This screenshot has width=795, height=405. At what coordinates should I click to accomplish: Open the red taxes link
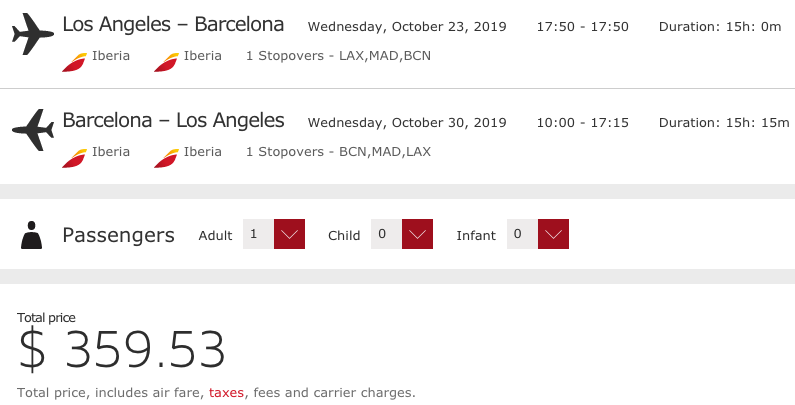tap(226, 393)
